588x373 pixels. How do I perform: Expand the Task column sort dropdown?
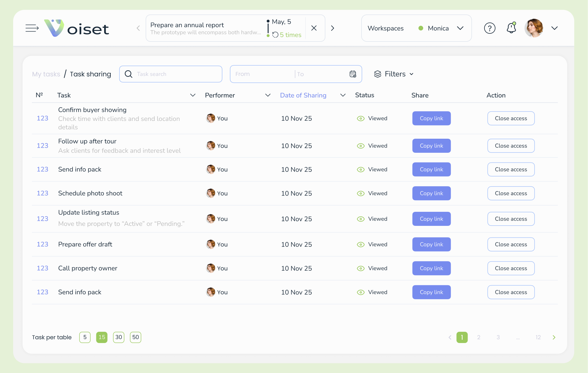(x=193, y=95)
